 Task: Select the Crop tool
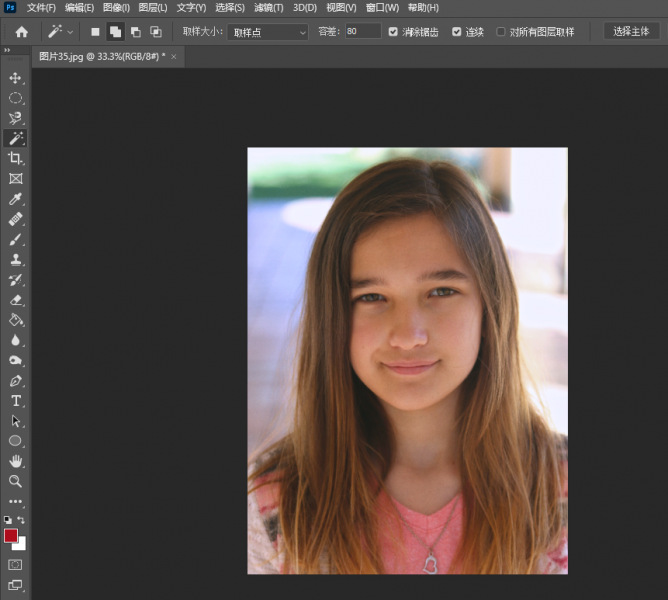[x=15, y=158]
